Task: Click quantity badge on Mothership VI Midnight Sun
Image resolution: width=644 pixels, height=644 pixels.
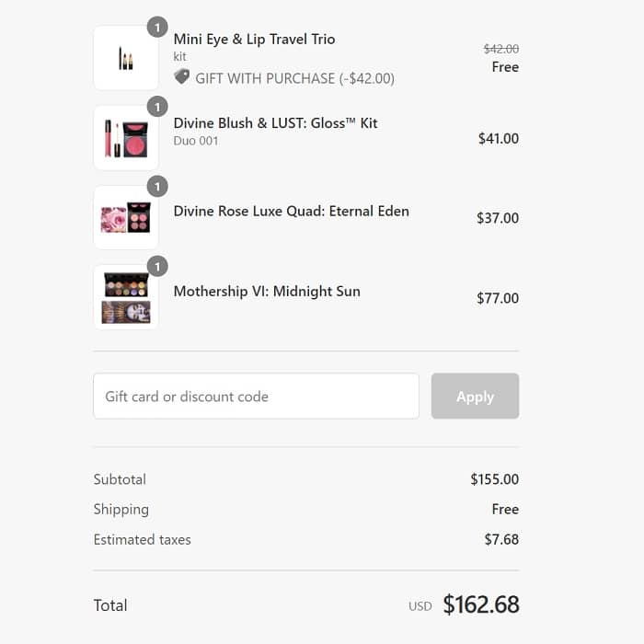Action: [x=157, y=267]
